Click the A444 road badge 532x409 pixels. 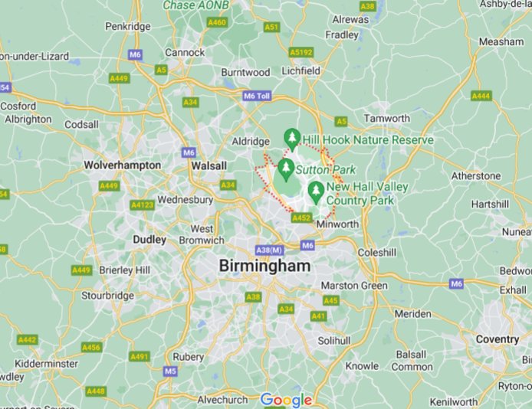point(481,96)
